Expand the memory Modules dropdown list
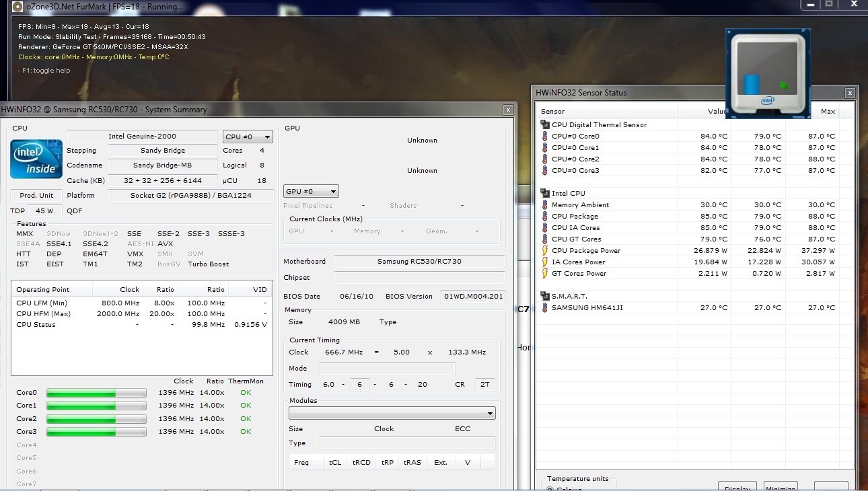The image size is (868, 491). click(392, 413)
